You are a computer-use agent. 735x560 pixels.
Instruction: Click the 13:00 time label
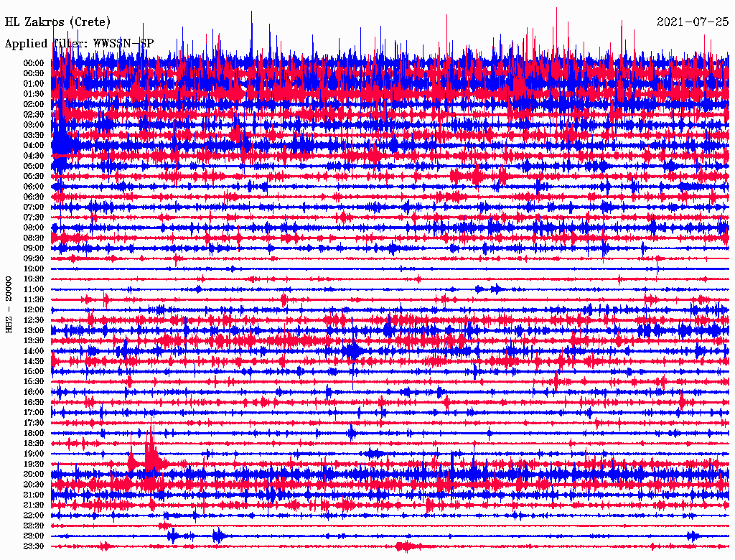coord(34,331)
